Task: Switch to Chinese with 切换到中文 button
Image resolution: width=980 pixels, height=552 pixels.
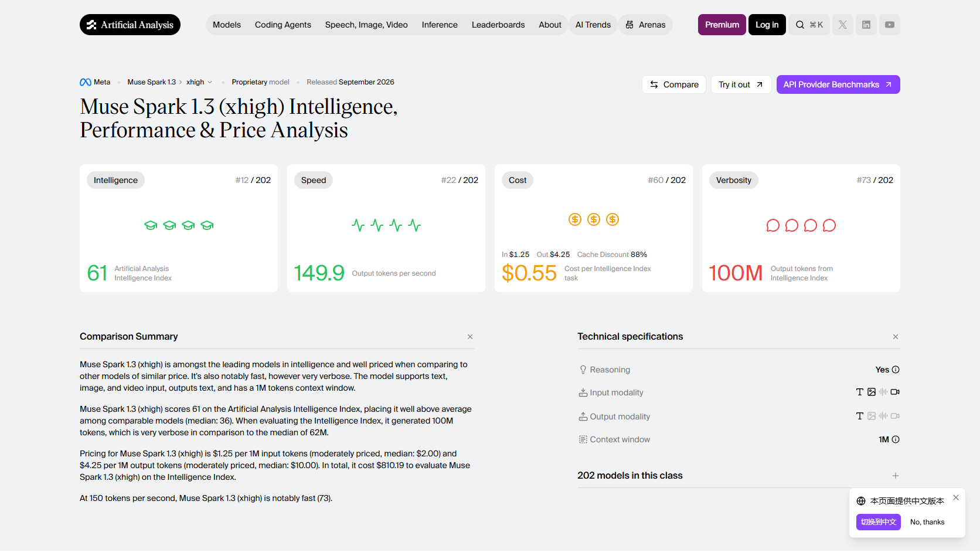Action: 879,522
